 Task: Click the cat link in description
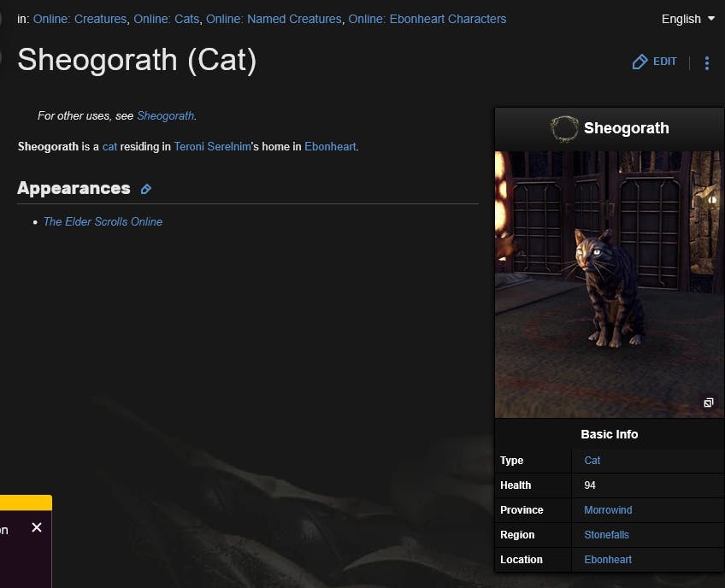coord(109,146)
